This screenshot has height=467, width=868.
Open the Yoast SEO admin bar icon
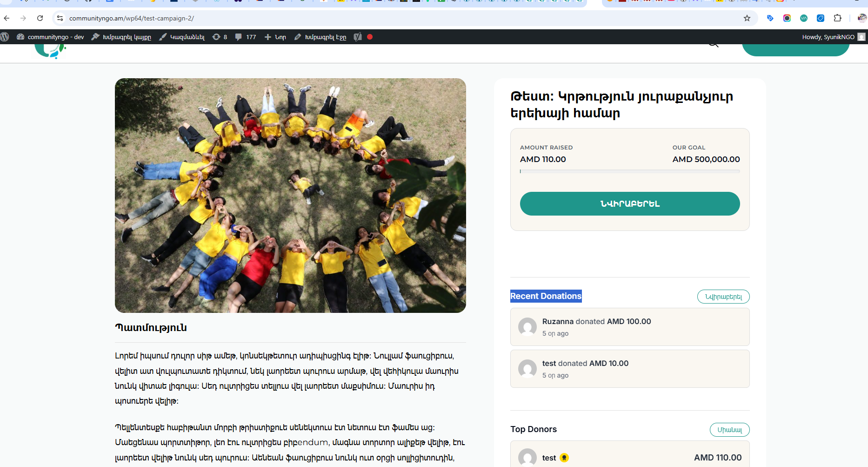(357, 37)
